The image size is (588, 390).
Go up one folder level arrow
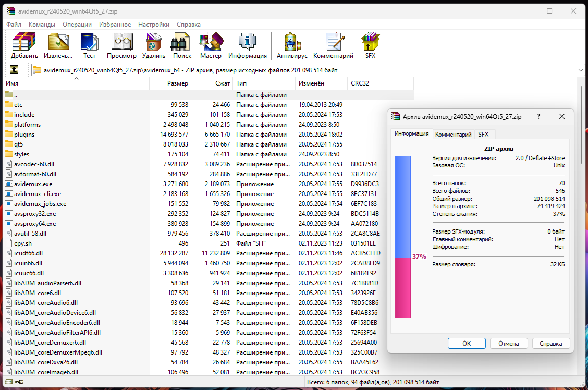[14, 69]
